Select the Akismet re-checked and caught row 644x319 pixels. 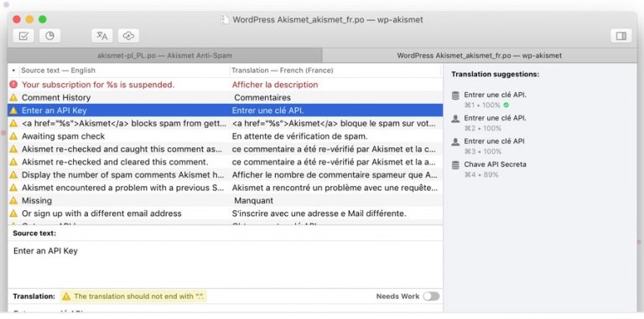tap(225, 149)
